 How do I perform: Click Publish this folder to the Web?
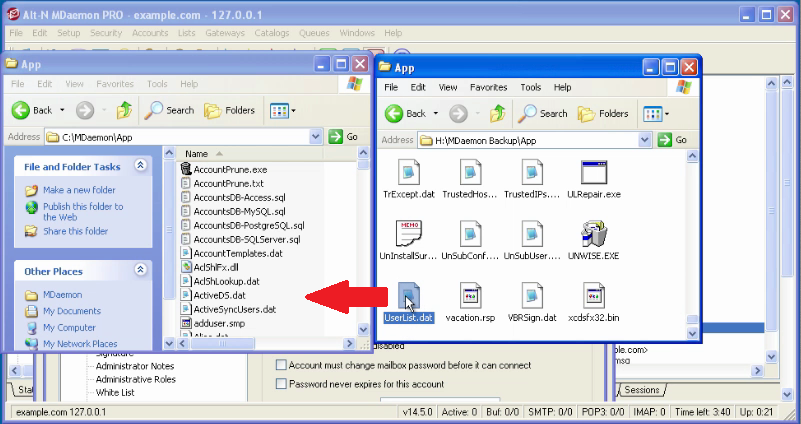point(83,211)
